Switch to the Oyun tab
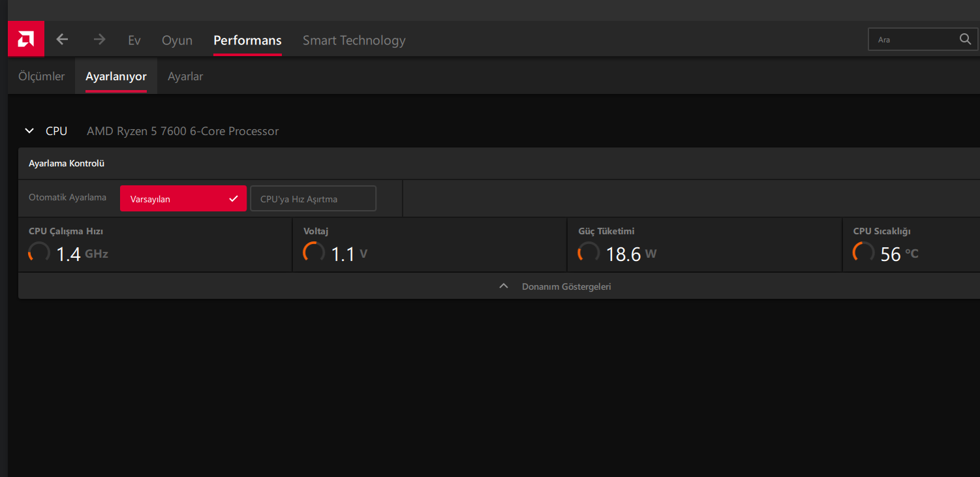The width and height of the screenshot is (980, 477). (177, 40)
